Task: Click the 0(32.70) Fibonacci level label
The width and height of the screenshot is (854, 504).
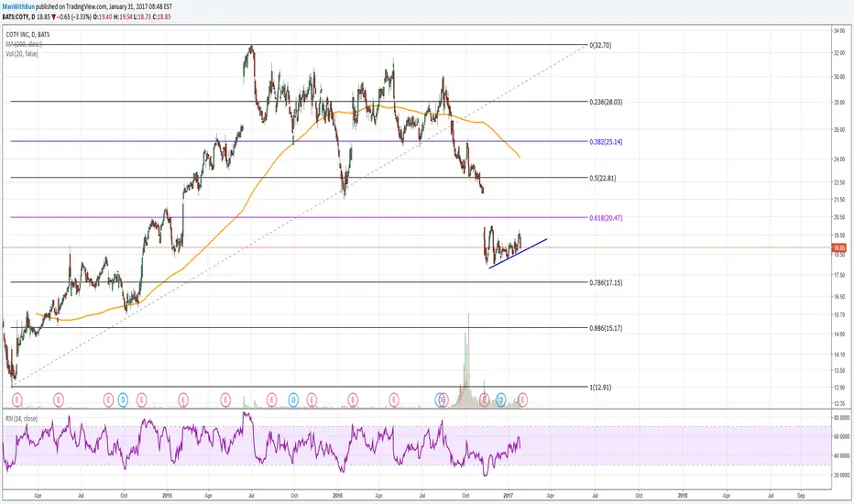Action: pos(600,45)
